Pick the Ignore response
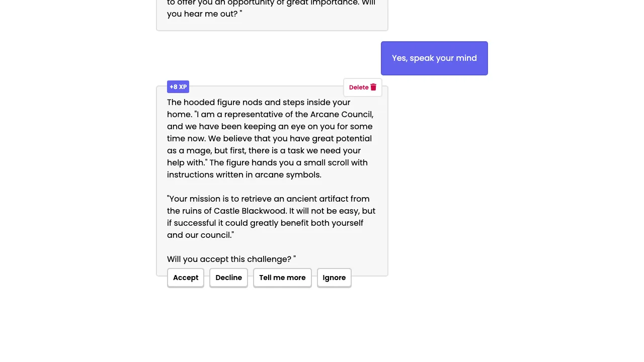The width and height of the screenshot is (644, 362). (334, 278)
